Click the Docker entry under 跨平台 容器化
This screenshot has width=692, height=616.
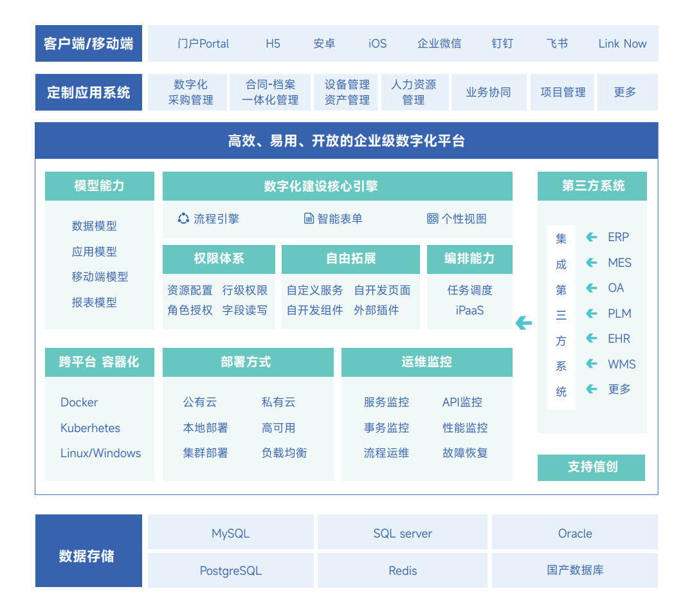tap(79, 403)
